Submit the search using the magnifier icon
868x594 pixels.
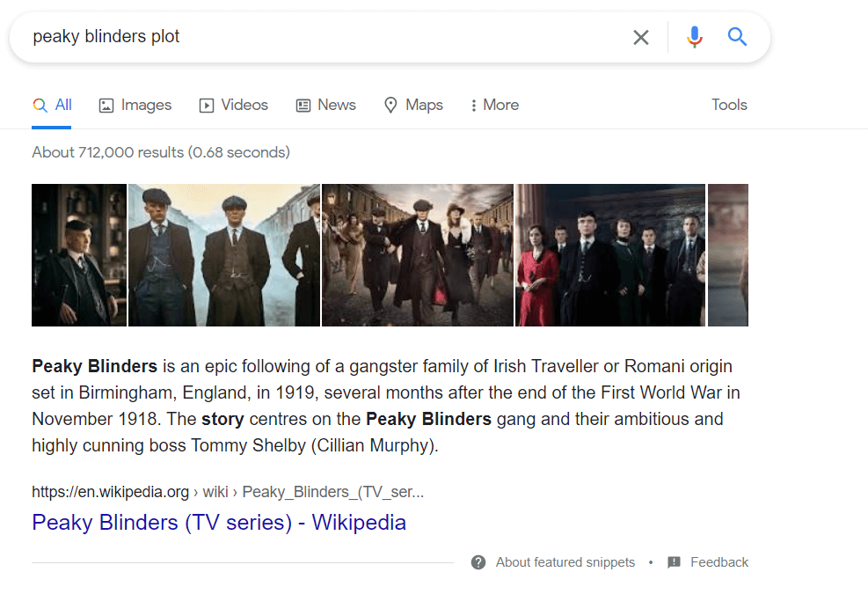pyautogui.click(x=737, y=37)
